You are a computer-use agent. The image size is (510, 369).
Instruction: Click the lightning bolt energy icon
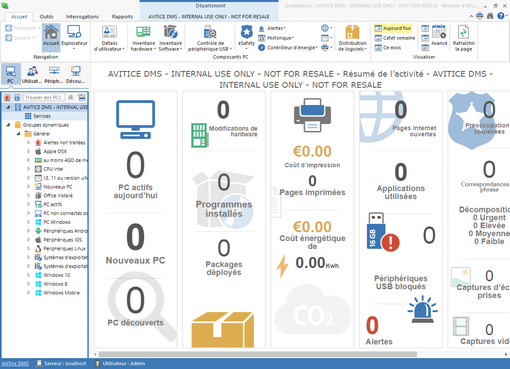tap(283, 266)
